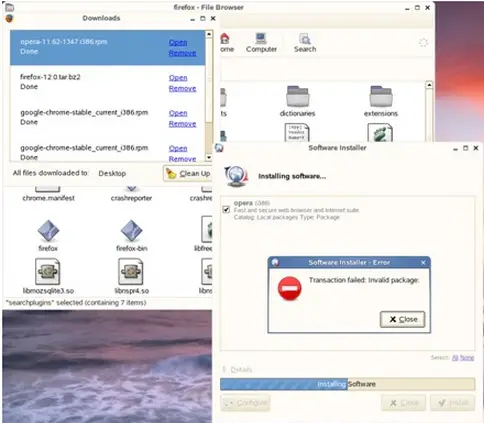Viewport: 484px width, 423px height.
Task: Open the opera-11.62-1347.i386.rpm download
Action: pyautogui.click(x=178, y=42)
